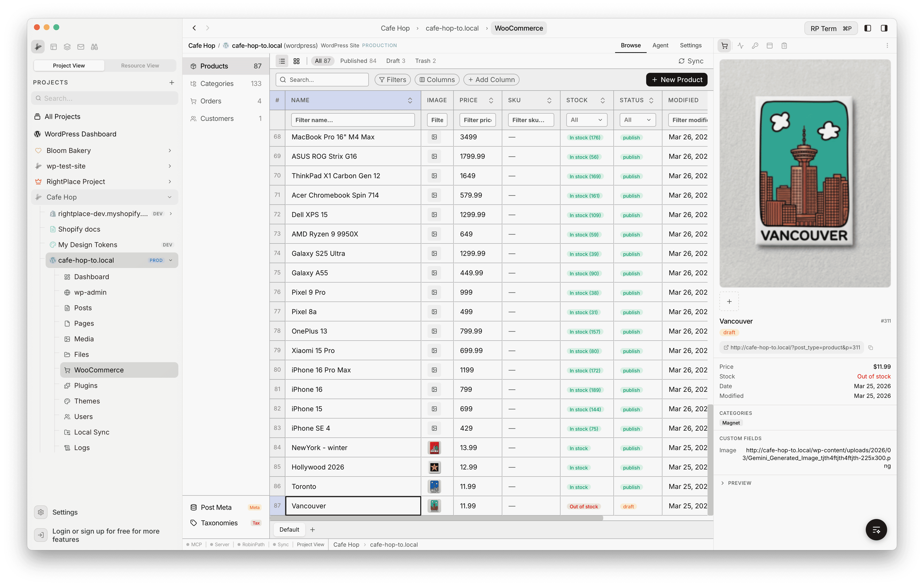Click the New Product button
This screenshot has height=586, width=924.
(676, 79)
